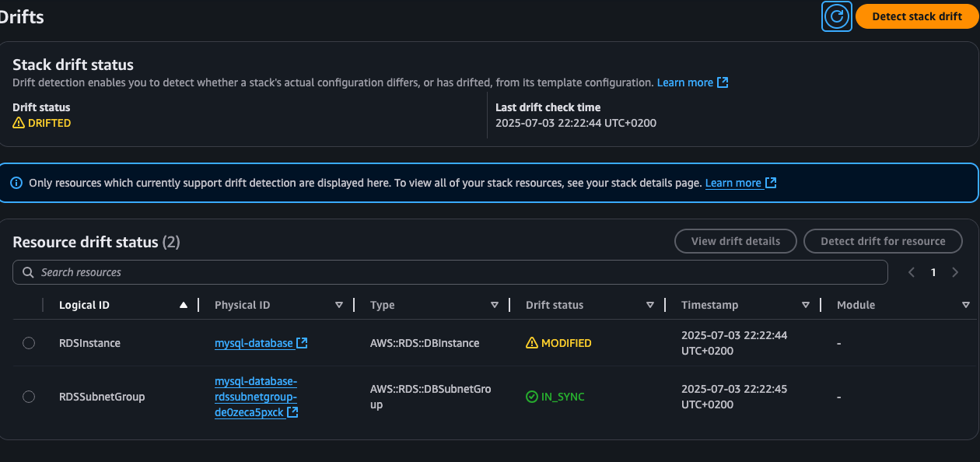Open the mysql-database physical ID link

254,343
